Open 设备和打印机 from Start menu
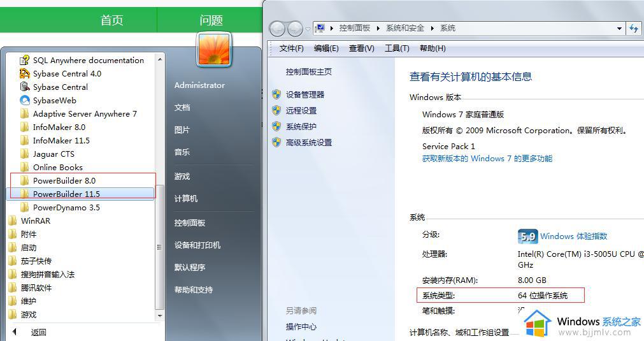The image size is (644, 341). tap(197, 245)
